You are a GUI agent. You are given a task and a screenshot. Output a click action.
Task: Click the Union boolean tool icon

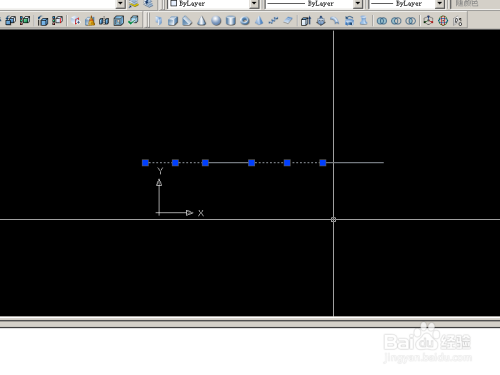(x=382, y=21)
